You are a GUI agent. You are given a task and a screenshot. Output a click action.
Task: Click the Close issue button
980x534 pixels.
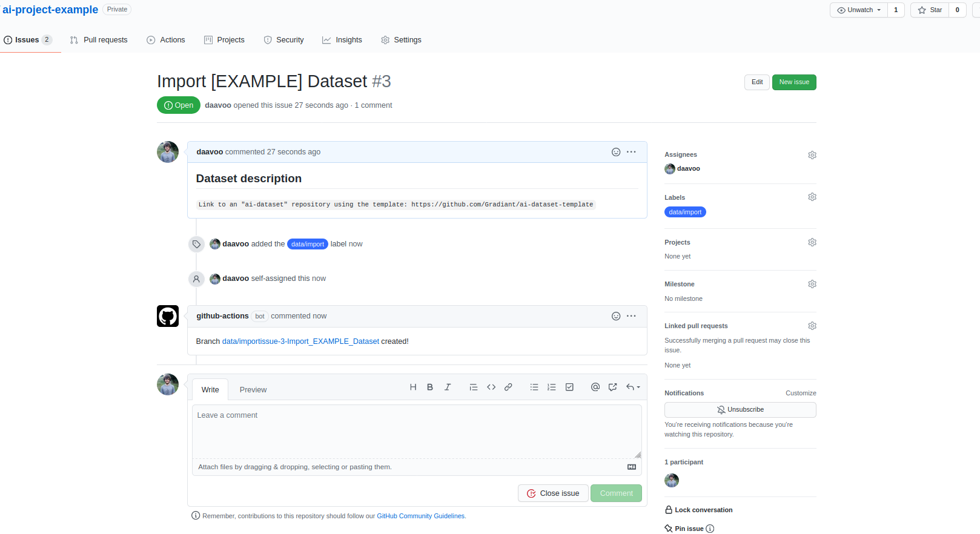pos(553,493)
